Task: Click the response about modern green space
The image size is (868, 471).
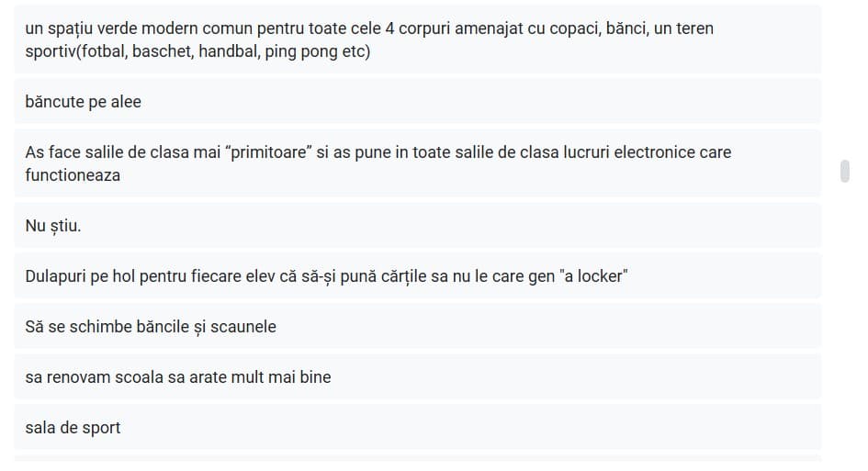Action: (x=417, y=39)
